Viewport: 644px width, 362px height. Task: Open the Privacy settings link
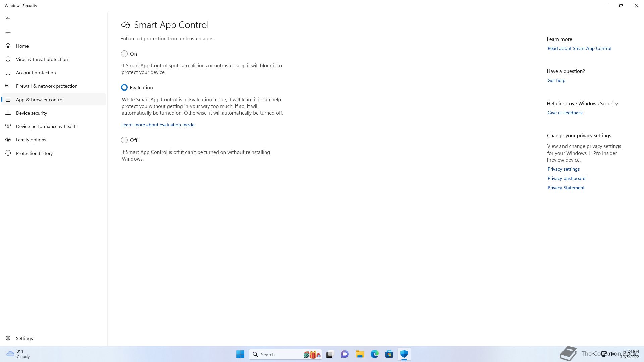[563, 169]
